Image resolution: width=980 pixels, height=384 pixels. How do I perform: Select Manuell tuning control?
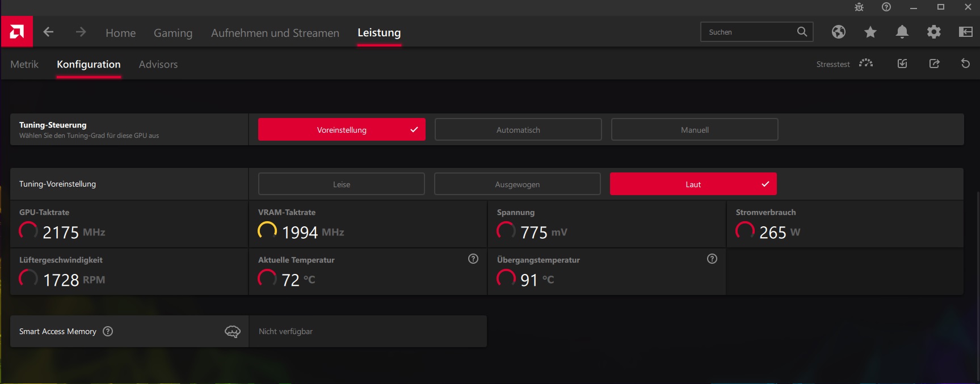[x=695, y=129]
